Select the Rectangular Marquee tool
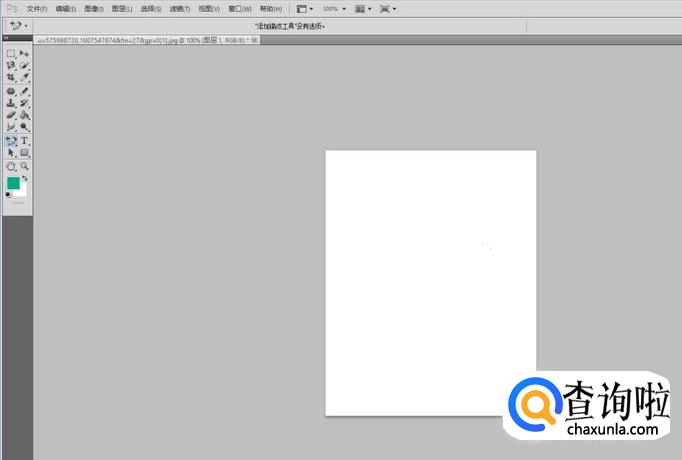Screen dimensions: 682x460 [x=11, y=53]
